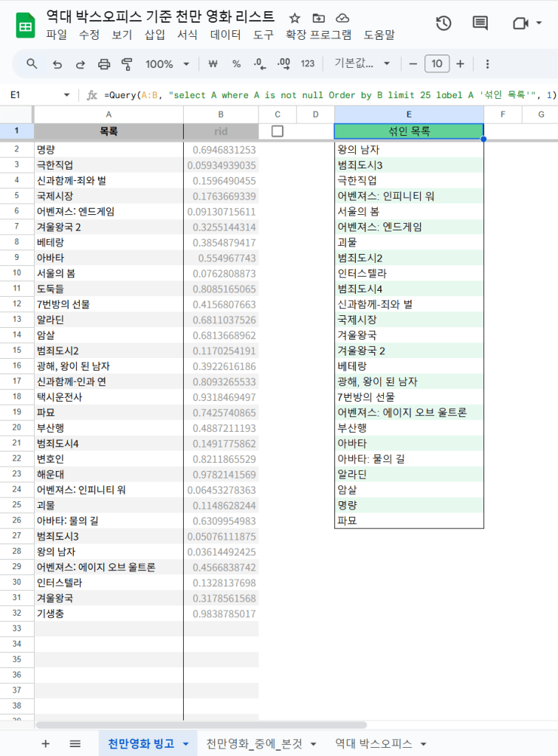Expand the name box cell dropdown
The image size is (558, 756).
click(x=66, y=95)
